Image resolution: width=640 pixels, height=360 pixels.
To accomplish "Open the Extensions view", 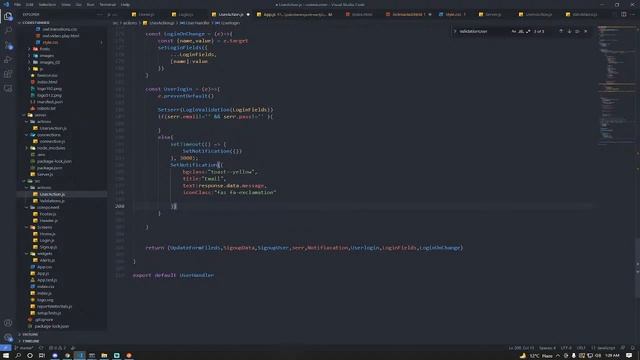I will point(8,74).
